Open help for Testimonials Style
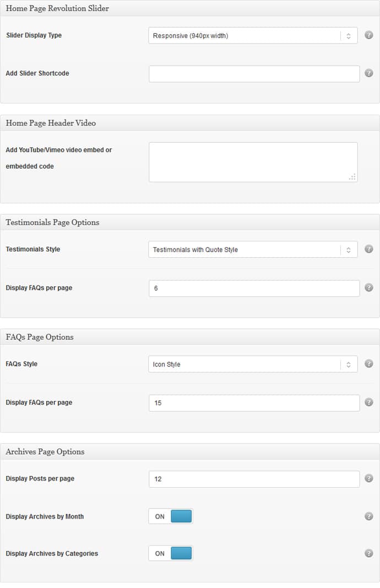380x588 pixels. [x=369, y=249]
